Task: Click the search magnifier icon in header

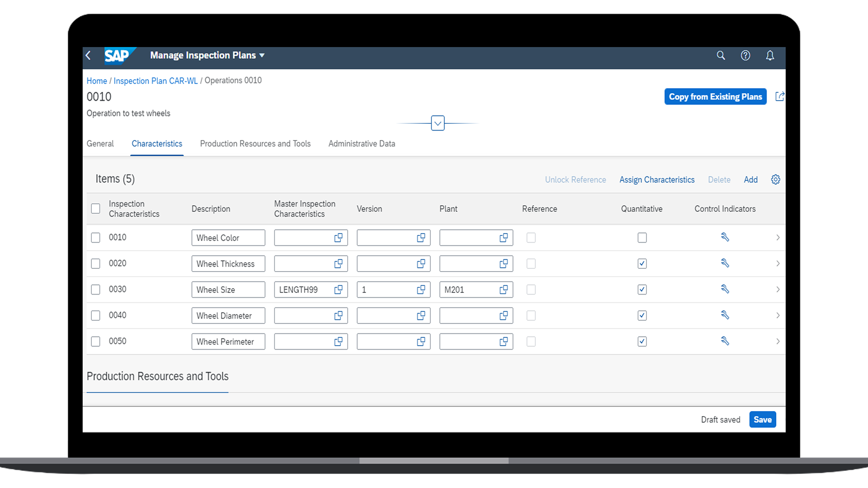Action: tap(721, 55)
